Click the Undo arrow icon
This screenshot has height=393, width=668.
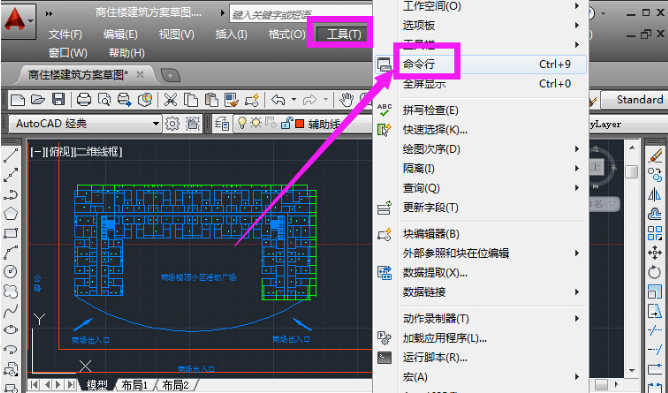coord(278,99)
